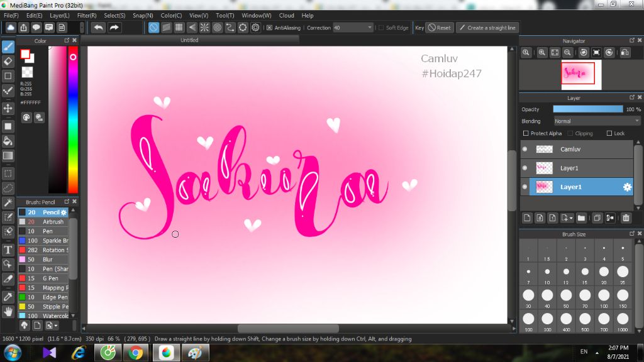Viewport: 644px width, 362px height.
Task: Select the Bucket fill tool
Action: (x=8, y=141)
